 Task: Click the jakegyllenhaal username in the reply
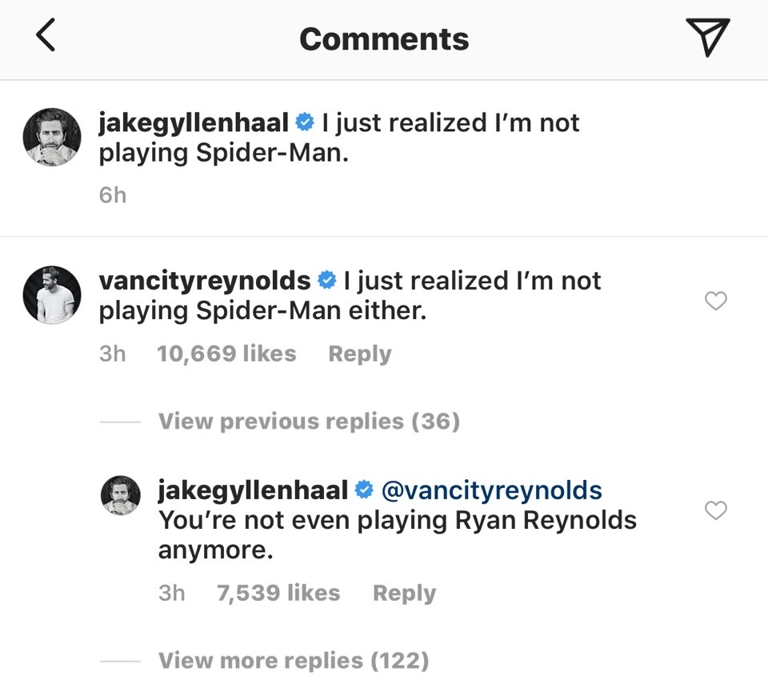click(x=253, y=489)
